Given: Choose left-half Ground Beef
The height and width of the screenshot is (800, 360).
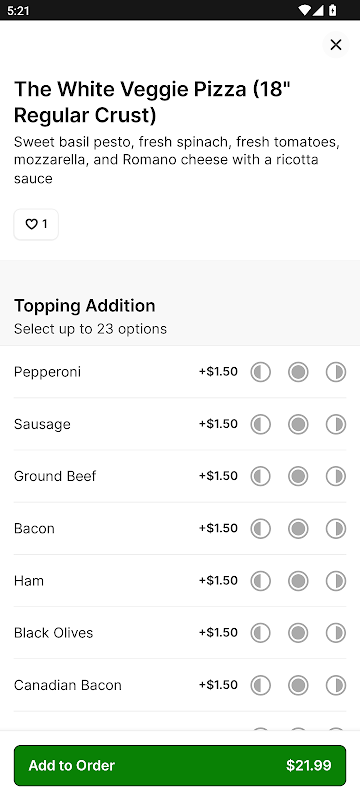Looking at the screenshot, I should [260, 476].
